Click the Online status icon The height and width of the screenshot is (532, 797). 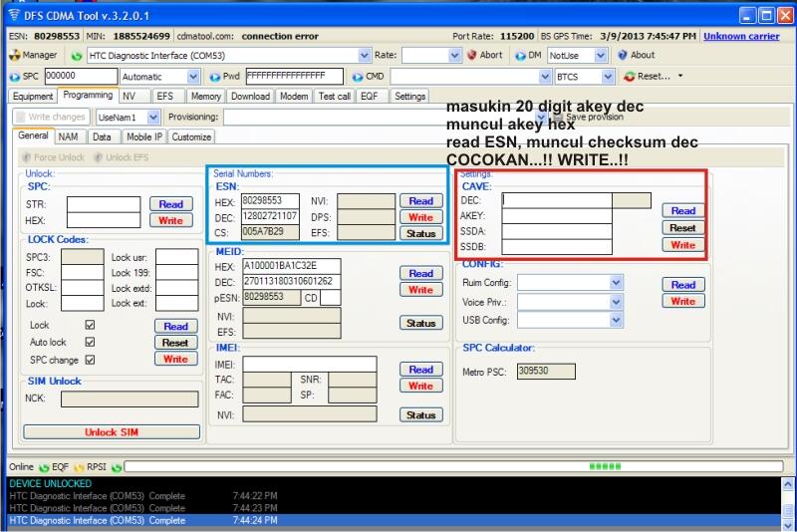click(x=44, y=467)
